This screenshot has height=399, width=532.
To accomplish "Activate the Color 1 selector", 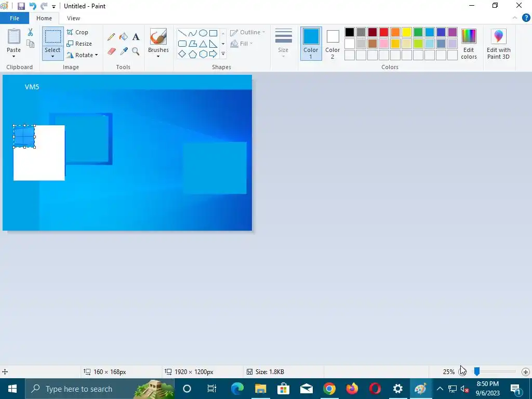I will pos(311,44).
